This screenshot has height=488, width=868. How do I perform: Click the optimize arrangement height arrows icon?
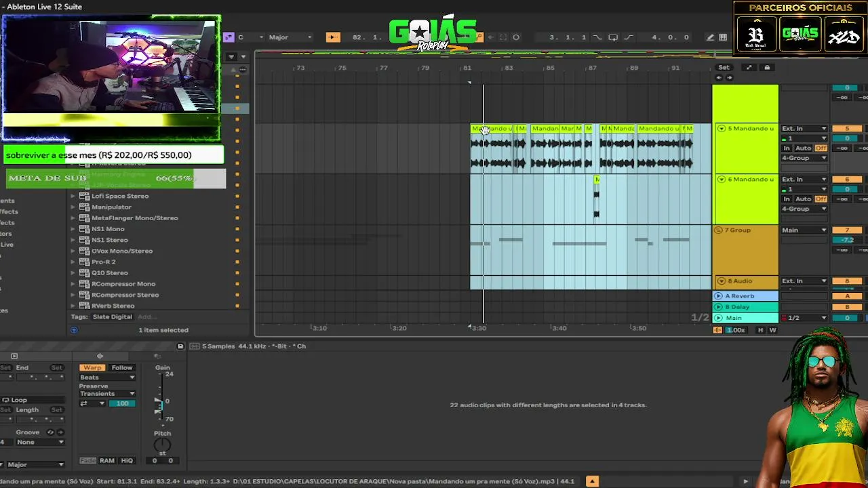749,67
